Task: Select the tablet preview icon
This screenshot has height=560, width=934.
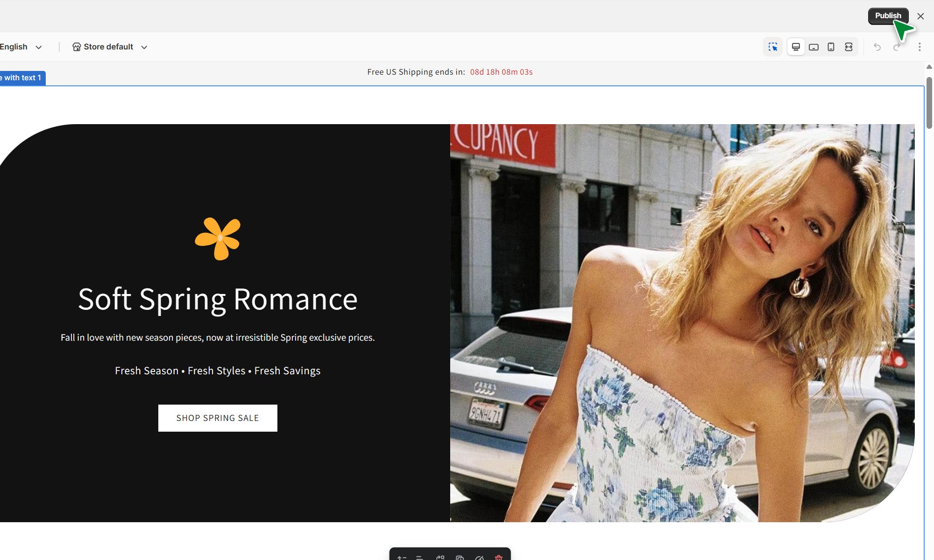Action: click(814, 47)
